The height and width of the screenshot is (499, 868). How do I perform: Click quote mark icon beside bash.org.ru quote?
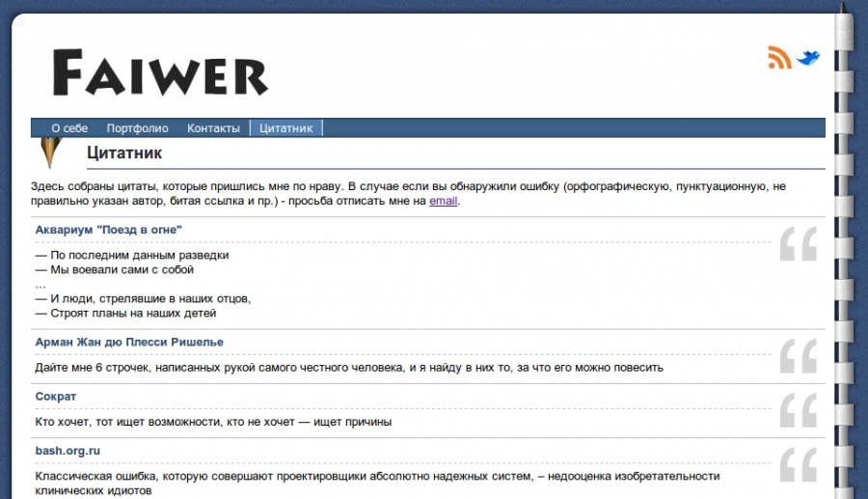tap(798, 464)
